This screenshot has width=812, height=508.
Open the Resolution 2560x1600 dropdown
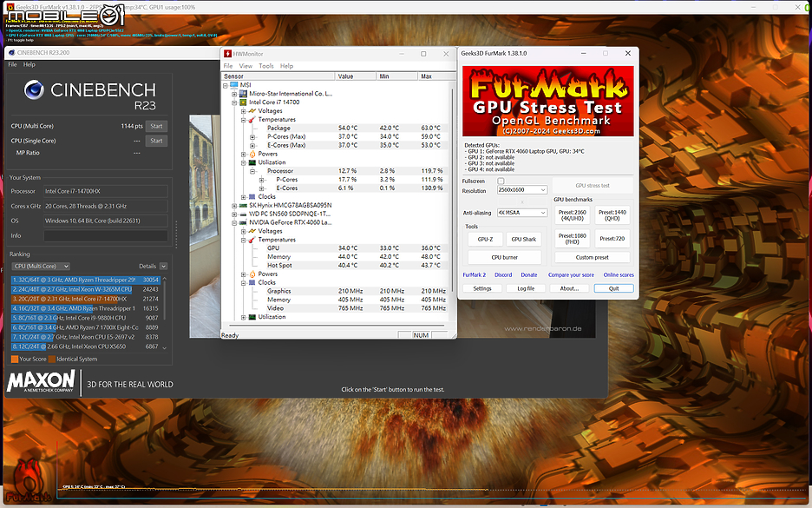522,189
